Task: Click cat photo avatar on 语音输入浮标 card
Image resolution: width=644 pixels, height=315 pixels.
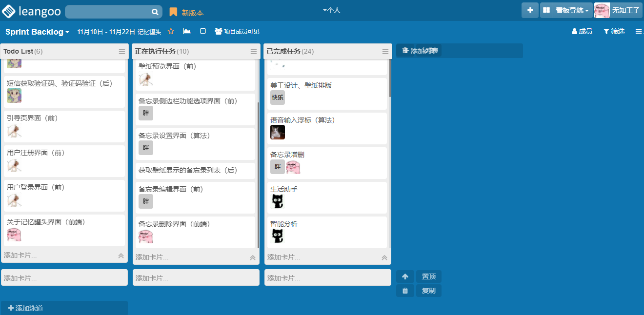Action: click(x=278, y=132)
